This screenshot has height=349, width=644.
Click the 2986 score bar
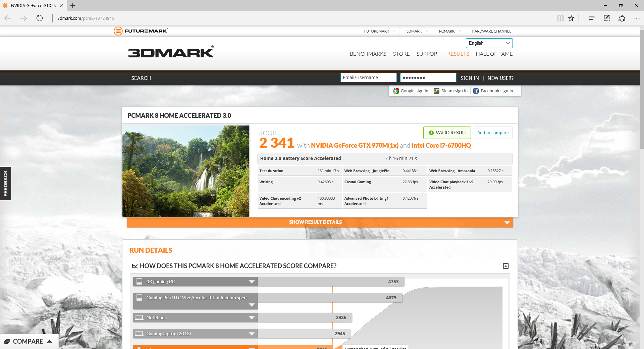click(x=305, y=317)
